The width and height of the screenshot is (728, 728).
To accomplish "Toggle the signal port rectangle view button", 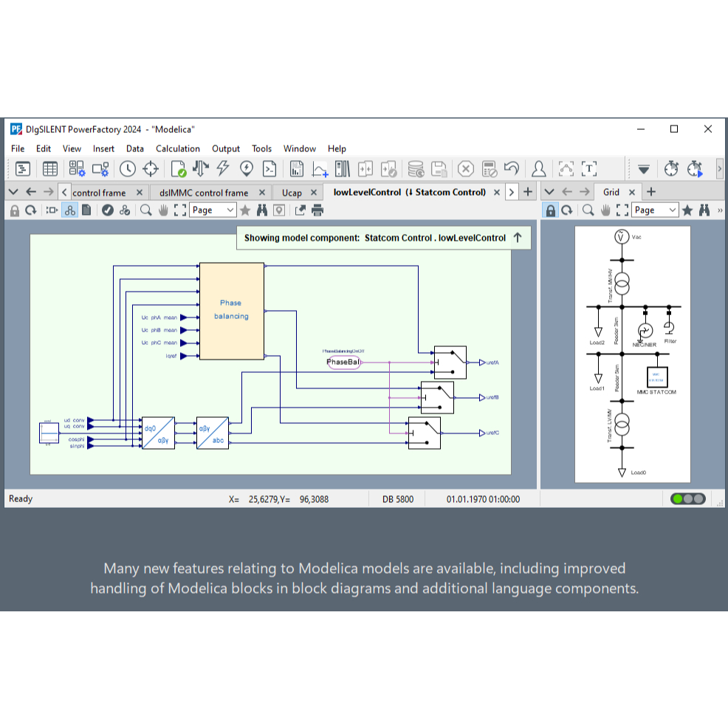I will pyautogui.click(x=52, y=210).
